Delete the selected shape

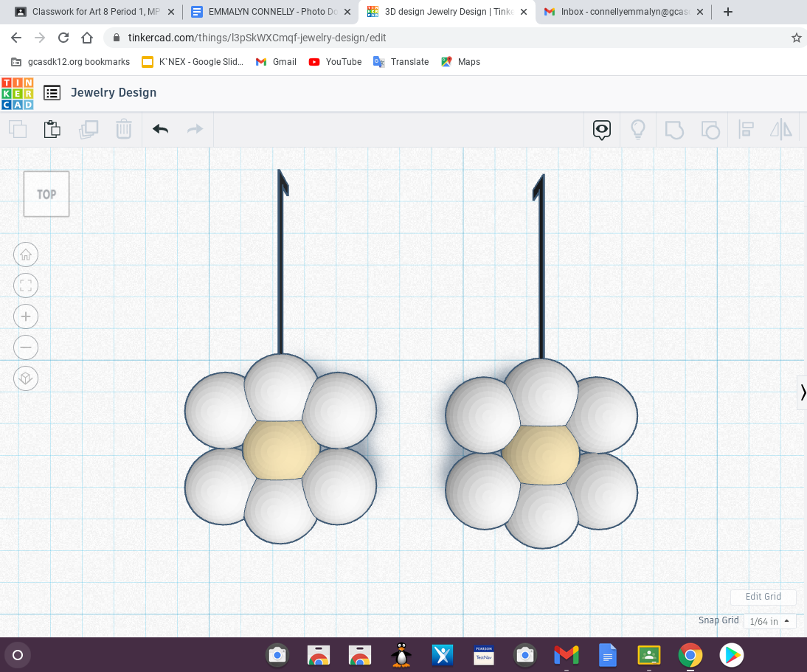(123, 128)
